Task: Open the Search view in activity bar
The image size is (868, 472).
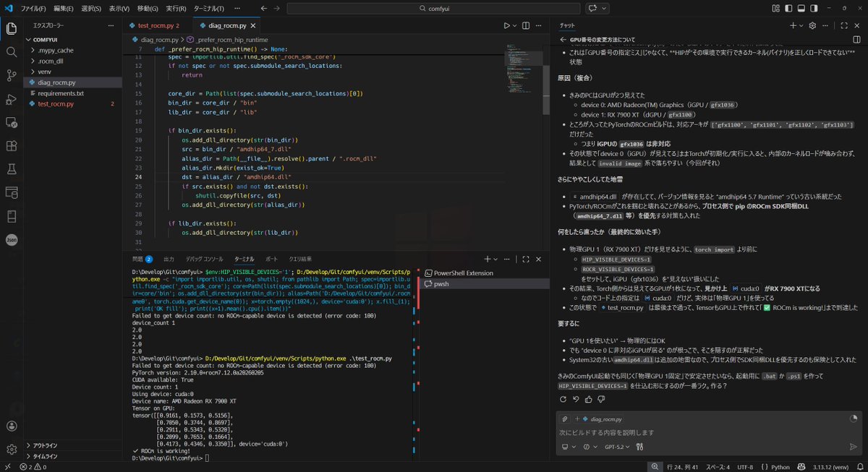Action: pos(12,52)
